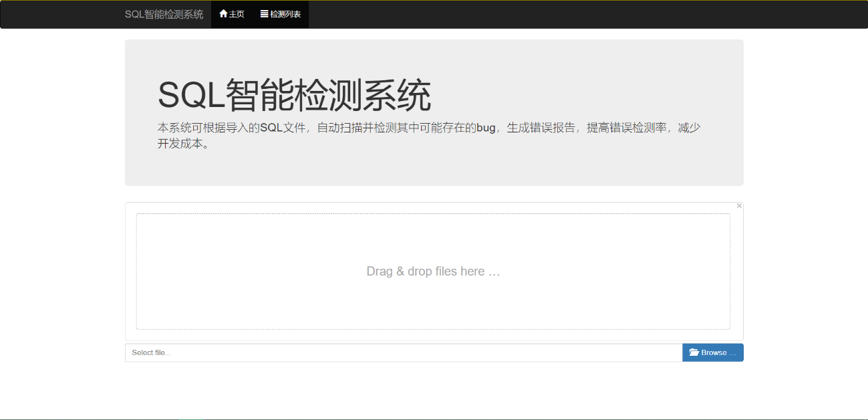
Task: Click the description paragraph starting 本系统可根据
Action: coord(429,136)
